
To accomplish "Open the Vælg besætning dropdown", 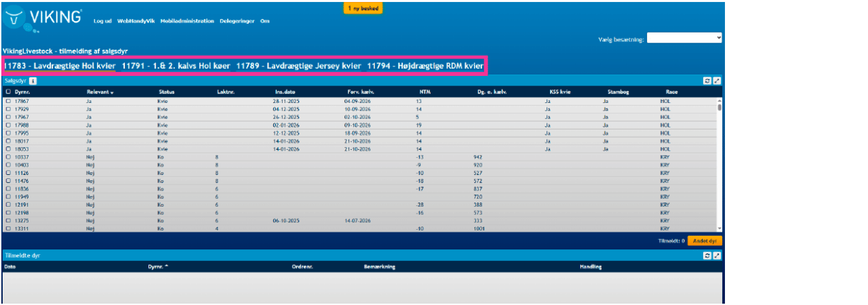I will click(x=684, y=38).
